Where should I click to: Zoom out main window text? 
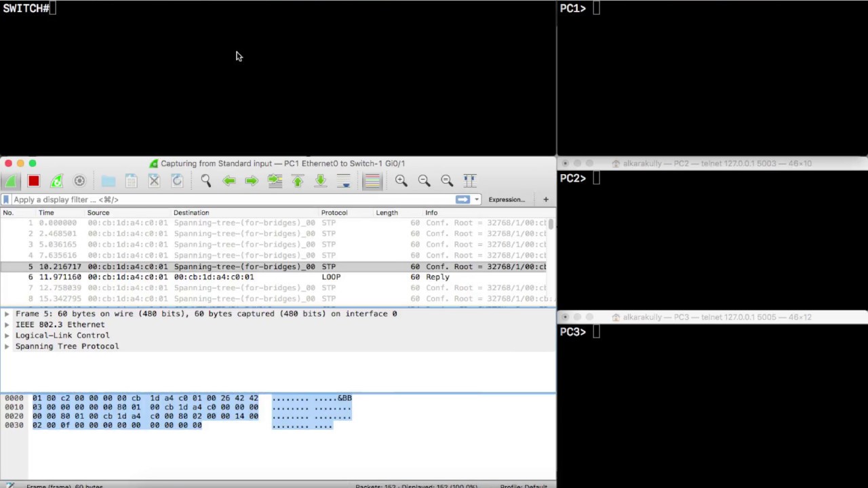pyautogui.click(x=424, y=181)
